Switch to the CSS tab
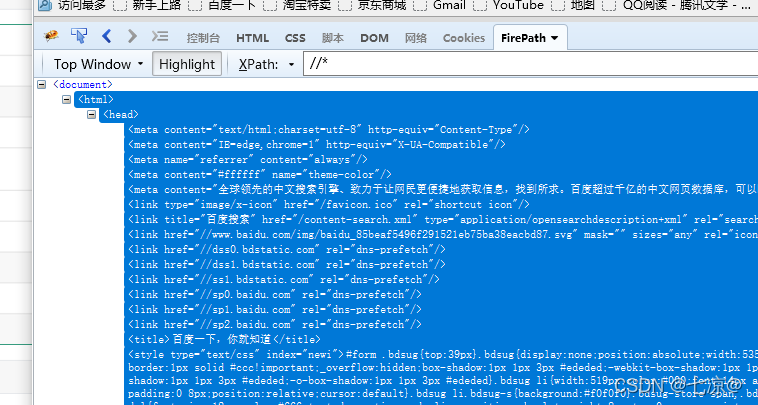This screenshot has height=405, width=758. 295,38
